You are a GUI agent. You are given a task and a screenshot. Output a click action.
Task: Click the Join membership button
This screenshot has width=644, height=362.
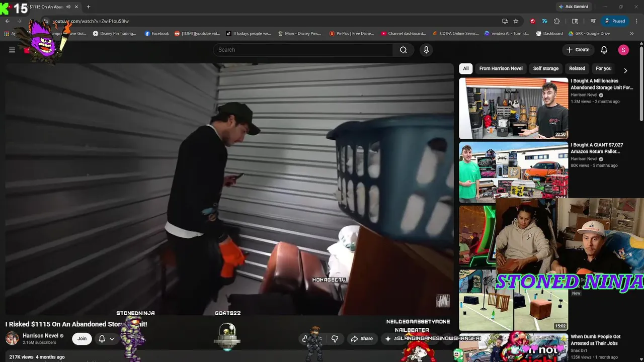(x=82, y=338)
